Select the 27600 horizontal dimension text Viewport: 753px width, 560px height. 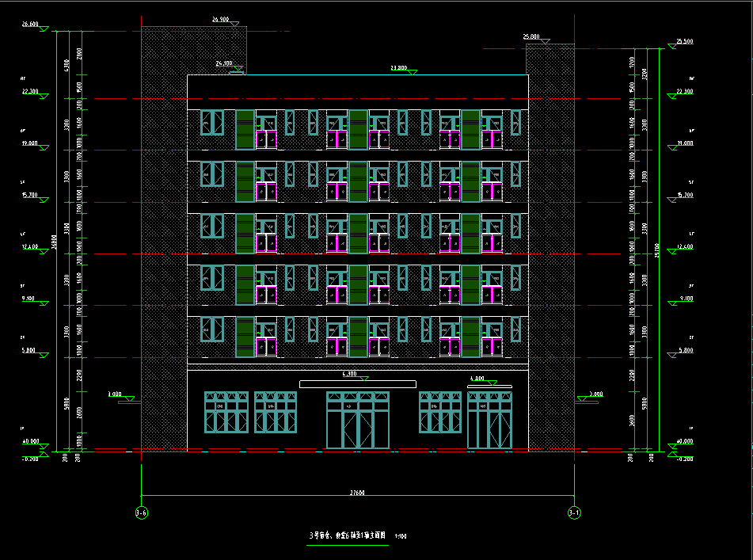(x=357, y=492)
